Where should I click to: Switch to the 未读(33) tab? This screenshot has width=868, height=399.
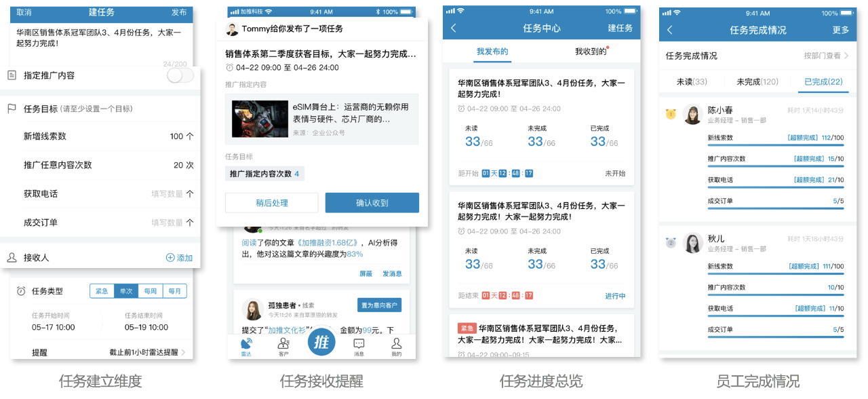pos(692,81)
